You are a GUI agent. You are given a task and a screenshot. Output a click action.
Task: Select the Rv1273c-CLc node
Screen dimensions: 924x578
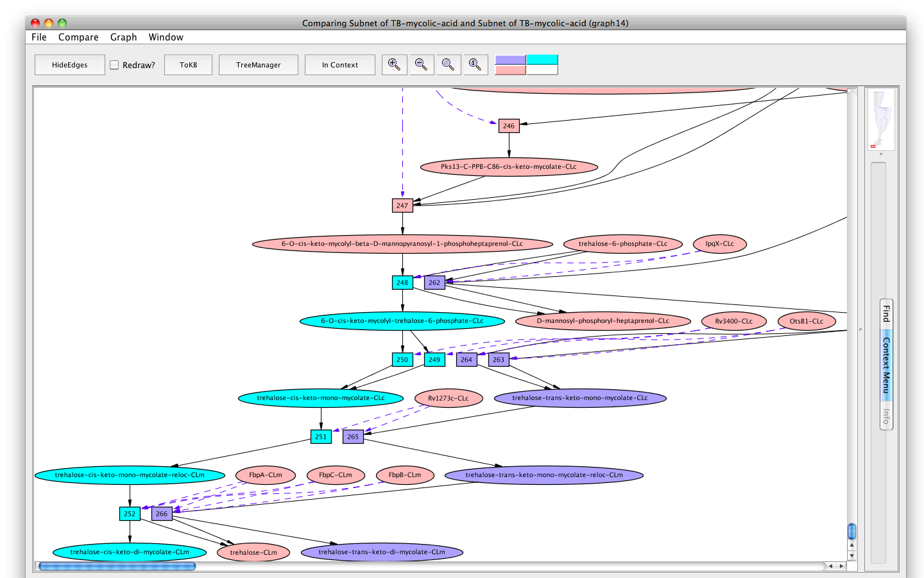tap(449, 398)
